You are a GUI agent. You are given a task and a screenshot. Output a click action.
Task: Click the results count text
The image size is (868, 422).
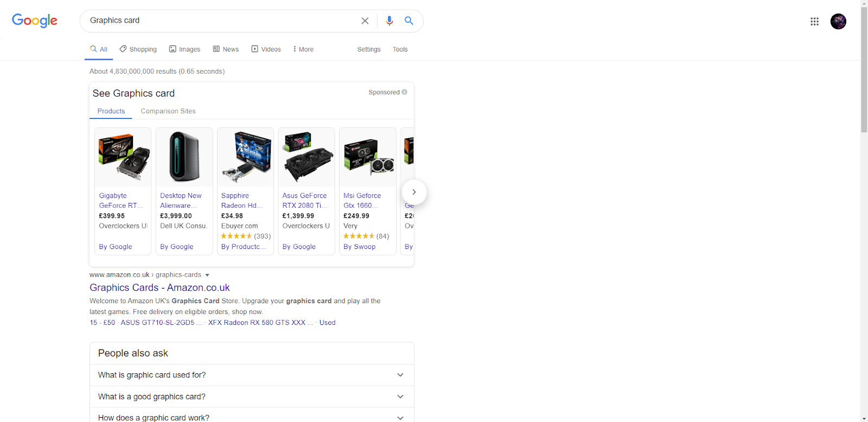(x=157, y=72)
